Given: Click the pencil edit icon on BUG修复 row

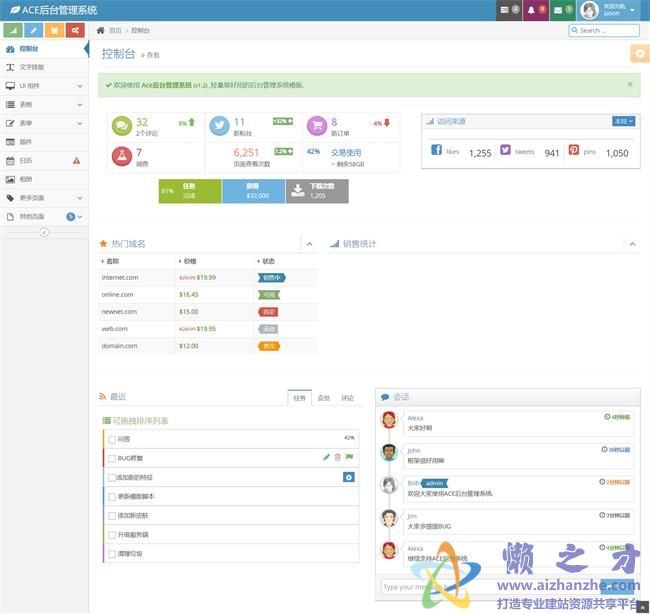Looking at the screenshot, I should pyautogui.click(x=326, y=457).
